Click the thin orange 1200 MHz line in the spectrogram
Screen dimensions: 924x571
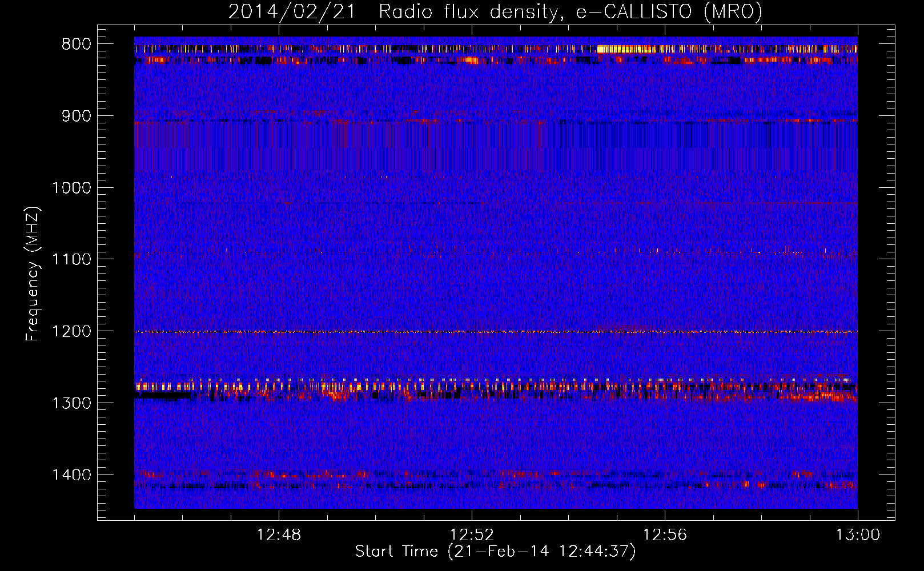pos(496,332)
